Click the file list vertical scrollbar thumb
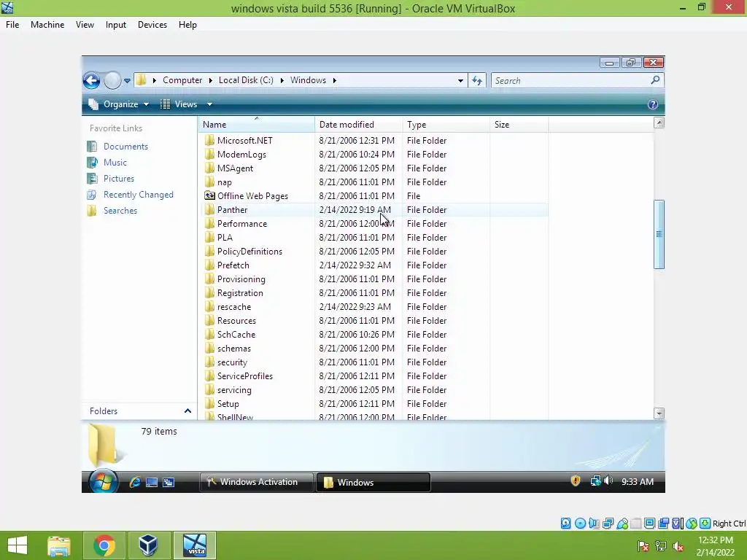 click(x=659, y=234)
